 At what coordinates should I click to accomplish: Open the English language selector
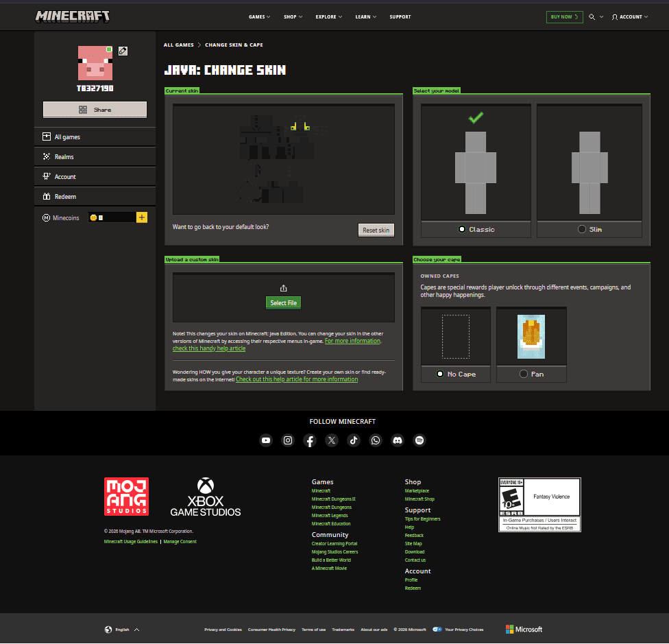(x=122, y=630)
